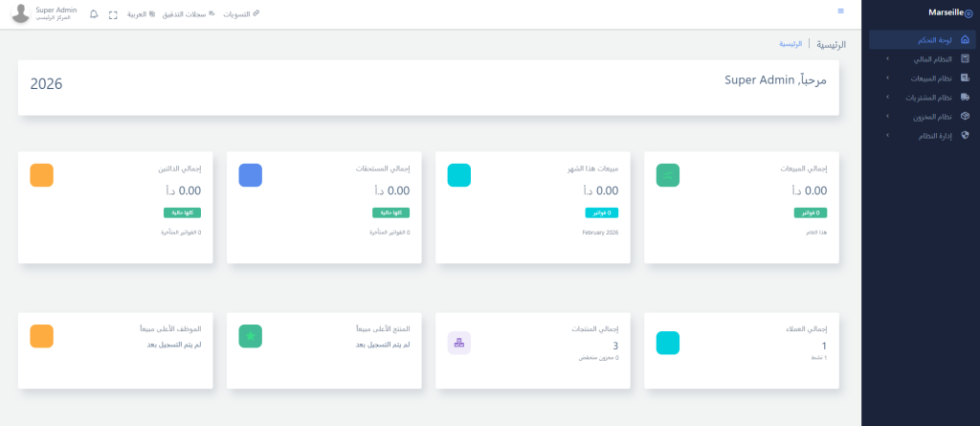This screenshot has width=980, height=426.
Task: Open the إدارة النظام sidebar menu
Action: 924,136
